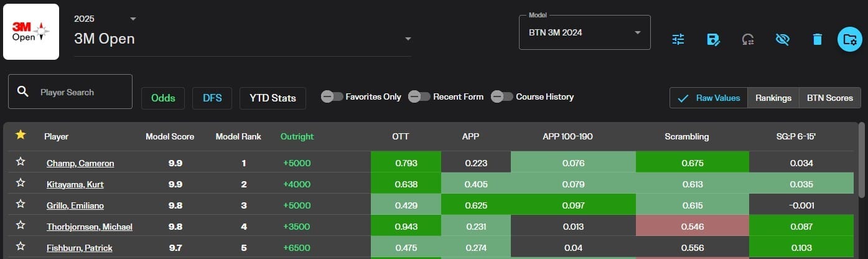Expand the 3M Open tournament dropdown
868x259 pixels.
pos(243,39)
